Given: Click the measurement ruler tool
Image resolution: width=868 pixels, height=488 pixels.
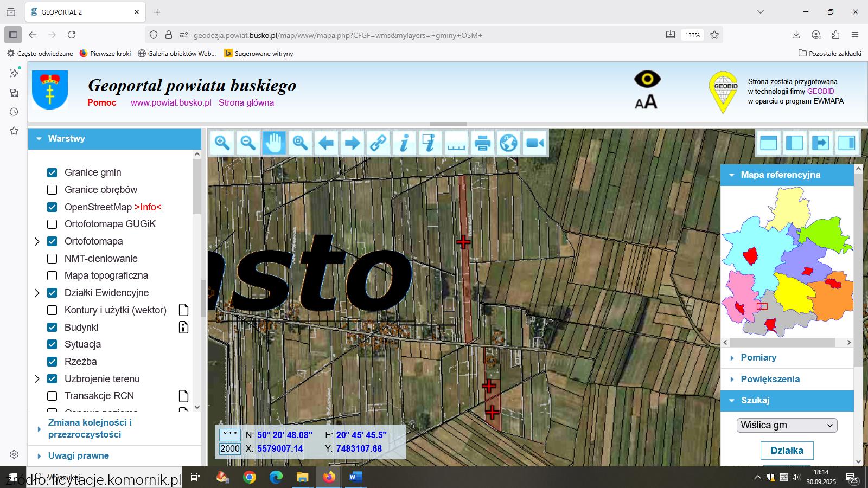Looking at the screenshot, I should point(456,143).
